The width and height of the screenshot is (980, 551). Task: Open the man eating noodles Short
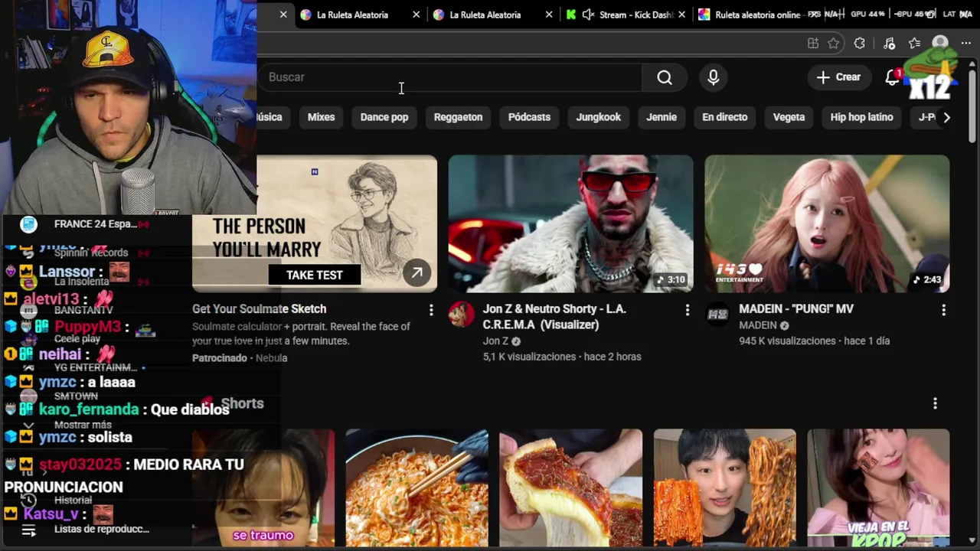click(x=724, y=490)
